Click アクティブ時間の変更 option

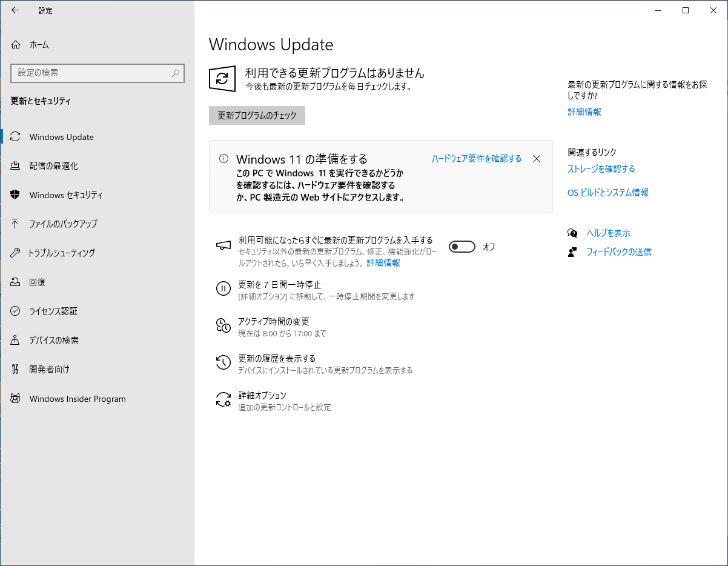274,321
